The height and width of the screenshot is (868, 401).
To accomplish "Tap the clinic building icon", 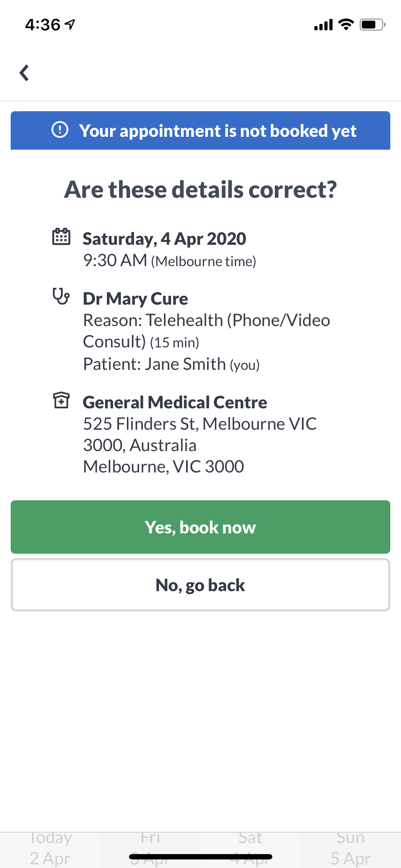I will click(x=61, y=400).
